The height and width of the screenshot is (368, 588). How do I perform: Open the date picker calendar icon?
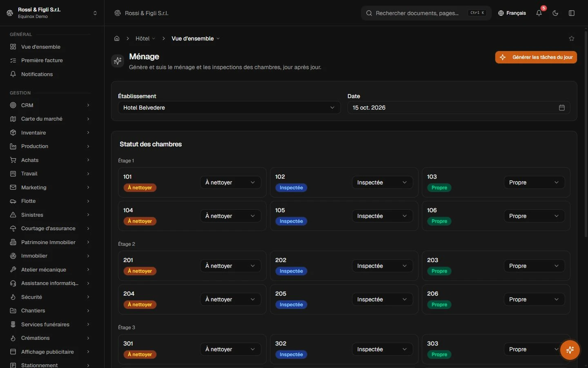click(562, 108)
